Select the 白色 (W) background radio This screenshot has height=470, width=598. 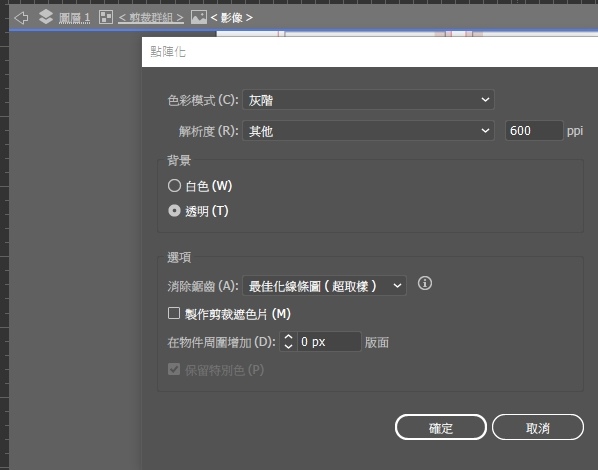[174, 186]
